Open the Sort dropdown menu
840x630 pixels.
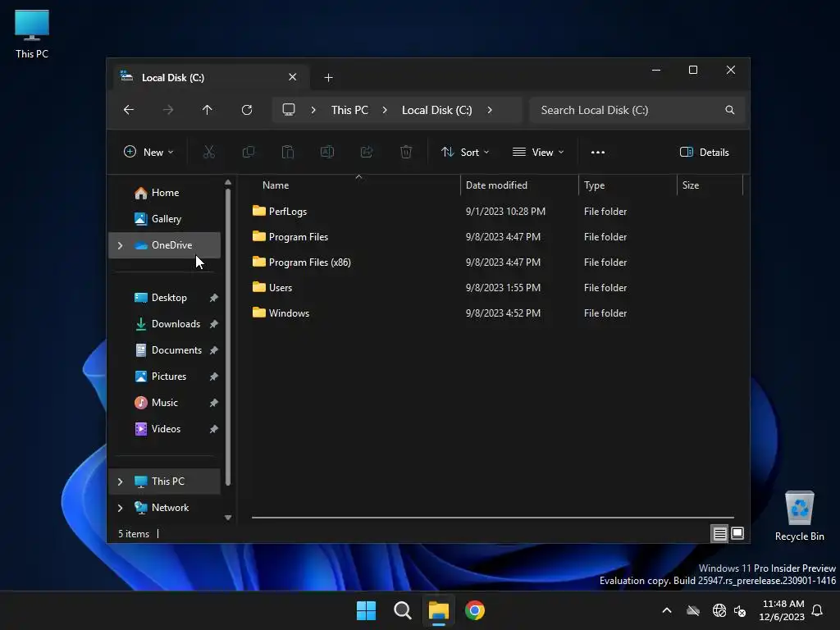pos(465,152)
